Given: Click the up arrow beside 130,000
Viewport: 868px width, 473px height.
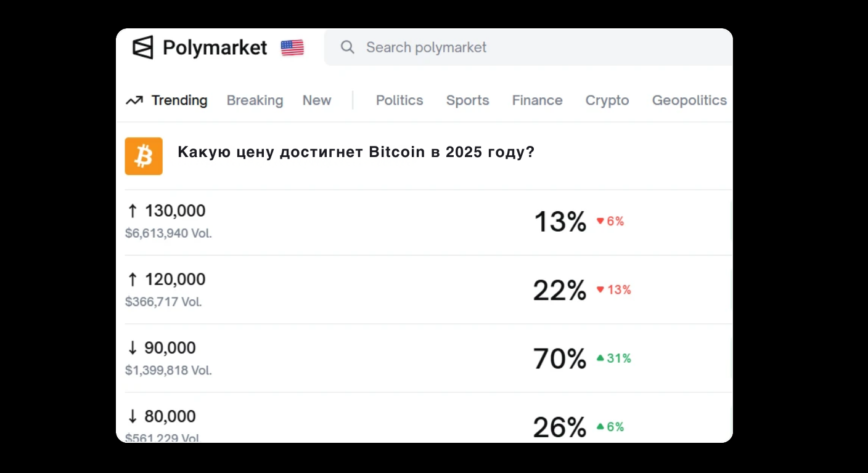Looking at the screenshot, I should coord(132,210).
